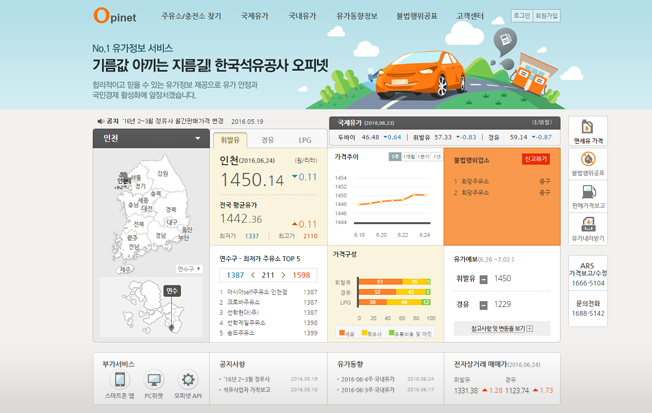Select the 휘발유 fuel tab

230,140
